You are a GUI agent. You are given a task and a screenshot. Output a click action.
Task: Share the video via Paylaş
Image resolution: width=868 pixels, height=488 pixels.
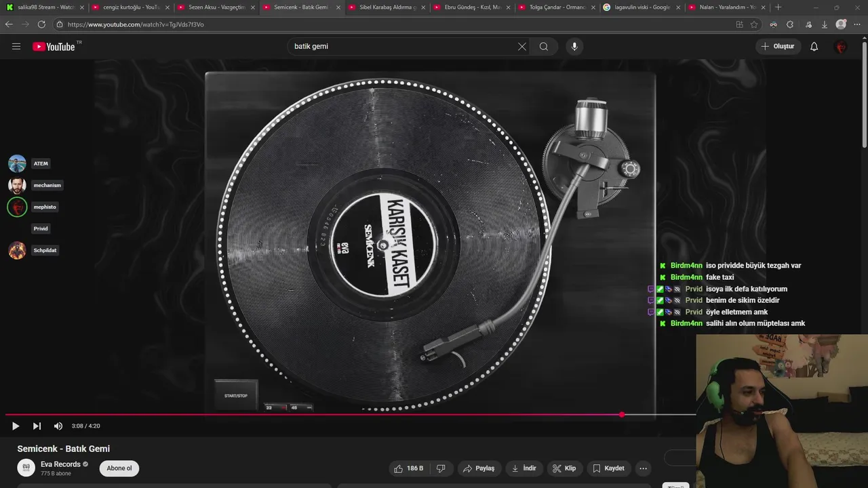[x=479, y=468]
